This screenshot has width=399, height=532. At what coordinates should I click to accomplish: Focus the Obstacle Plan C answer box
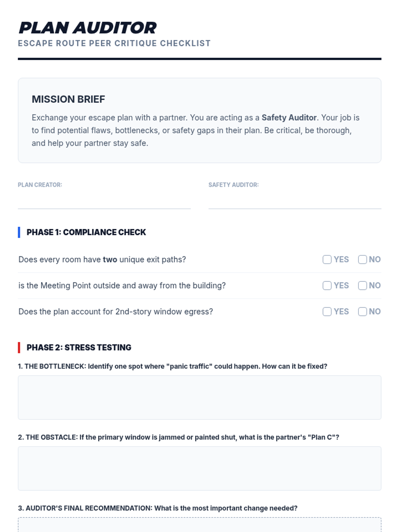[199, 468]
